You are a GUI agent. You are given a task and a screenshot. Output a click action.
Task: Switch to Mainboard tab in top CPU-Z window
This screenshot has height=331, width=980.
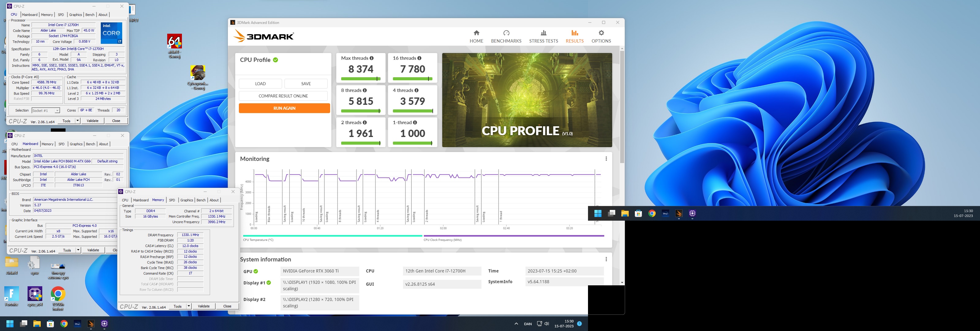(30, 14)
